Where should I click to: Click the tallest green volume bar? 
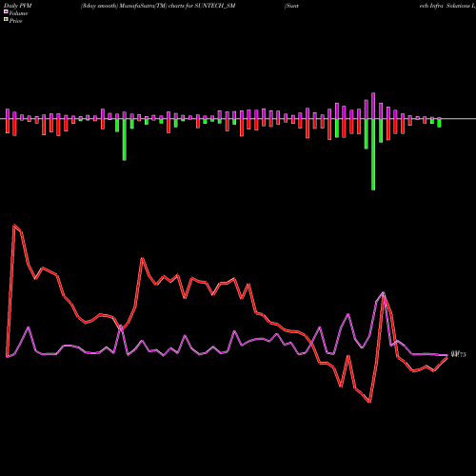tap(373, 154)
